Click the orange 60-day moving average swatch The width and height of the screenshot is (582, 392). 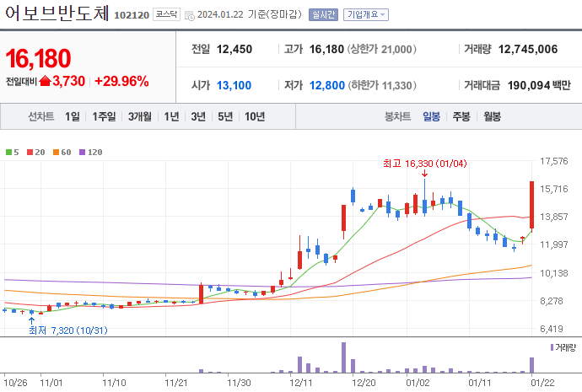pyautogui.click(x=57, y=152)
